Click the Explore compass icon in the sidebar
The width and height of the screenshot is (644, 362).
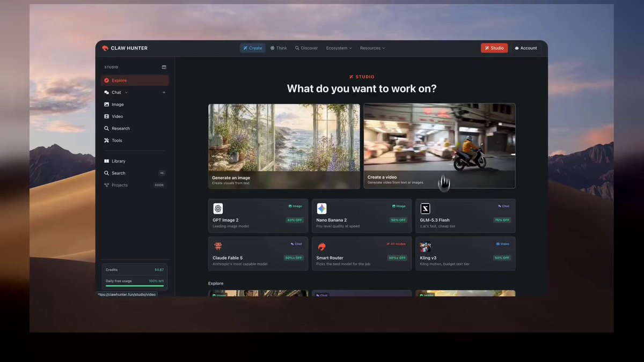click(x=107, y=80)
